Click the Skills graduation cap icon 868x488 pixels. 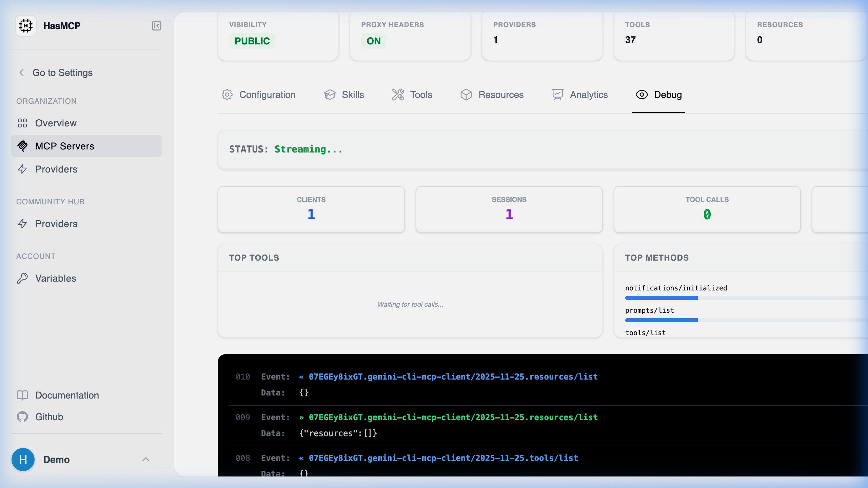(330, 95)
